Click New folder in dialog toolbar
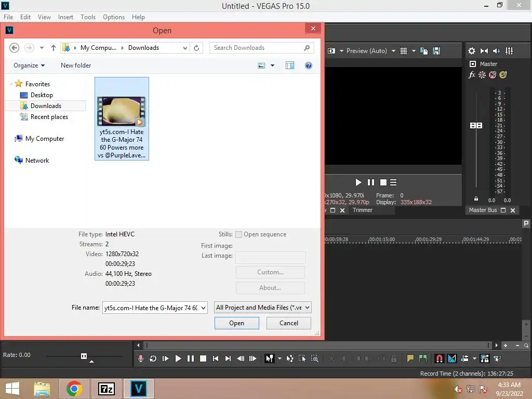 (x=76, y=65)
